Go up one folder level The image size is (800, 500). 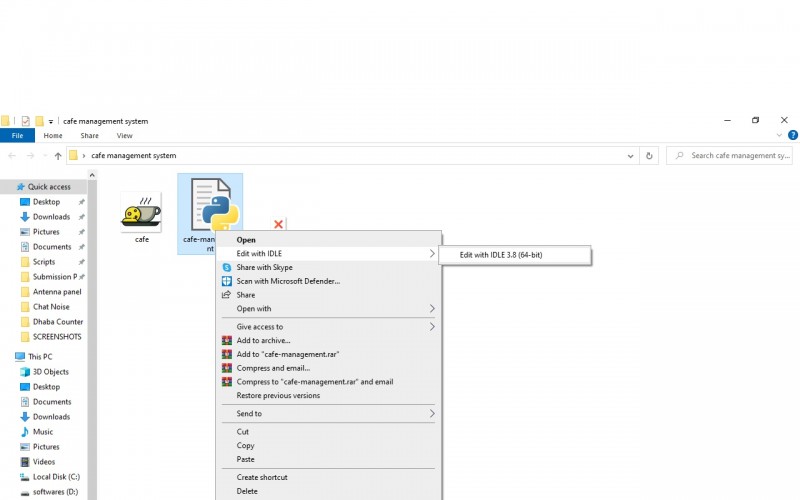58,156
